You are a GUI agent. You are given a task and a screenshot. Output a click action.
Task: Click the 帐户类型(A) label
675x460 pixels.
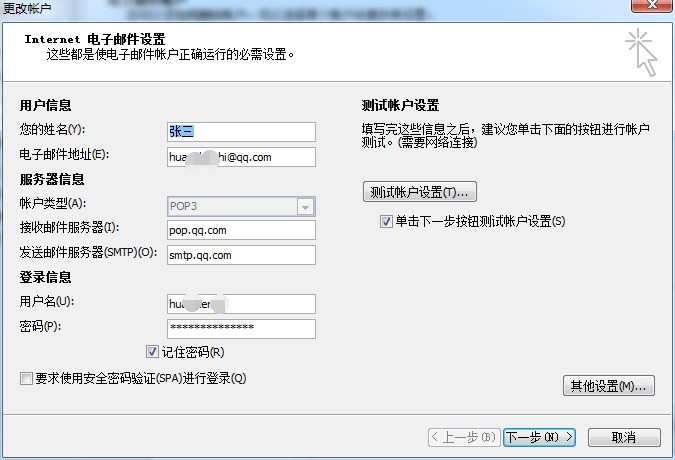pos(53,203)
